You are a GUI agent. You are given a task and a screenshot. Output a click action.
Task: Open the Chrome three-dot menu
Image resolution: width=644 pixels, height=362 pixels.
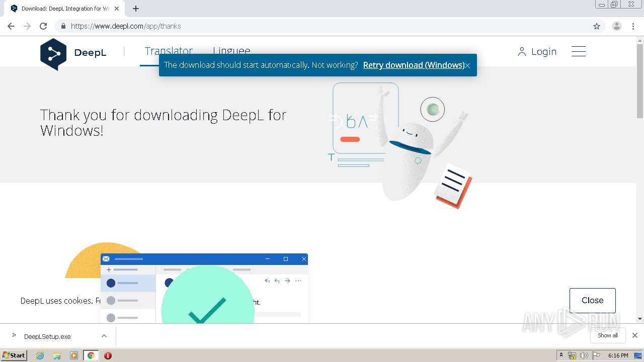pos(633,26)
